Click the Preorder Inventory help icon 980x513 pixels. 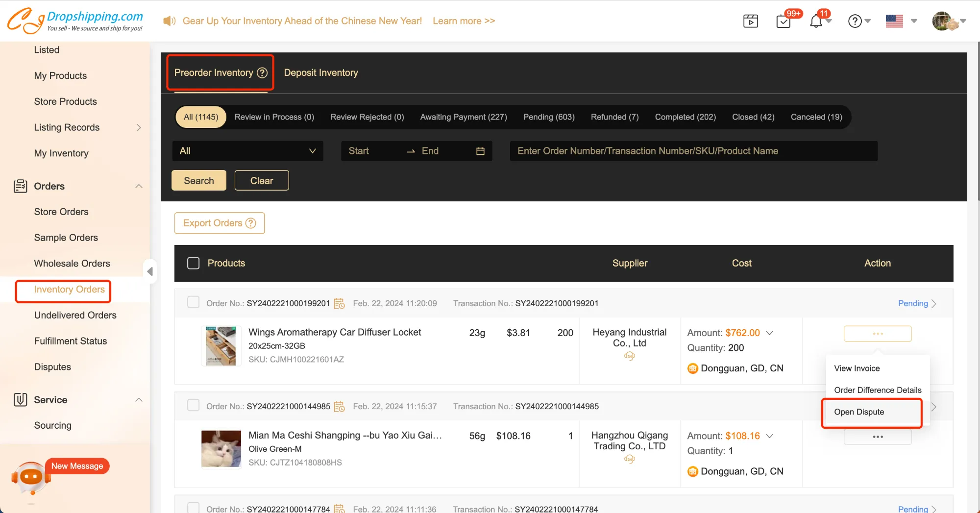coord(263,73)
